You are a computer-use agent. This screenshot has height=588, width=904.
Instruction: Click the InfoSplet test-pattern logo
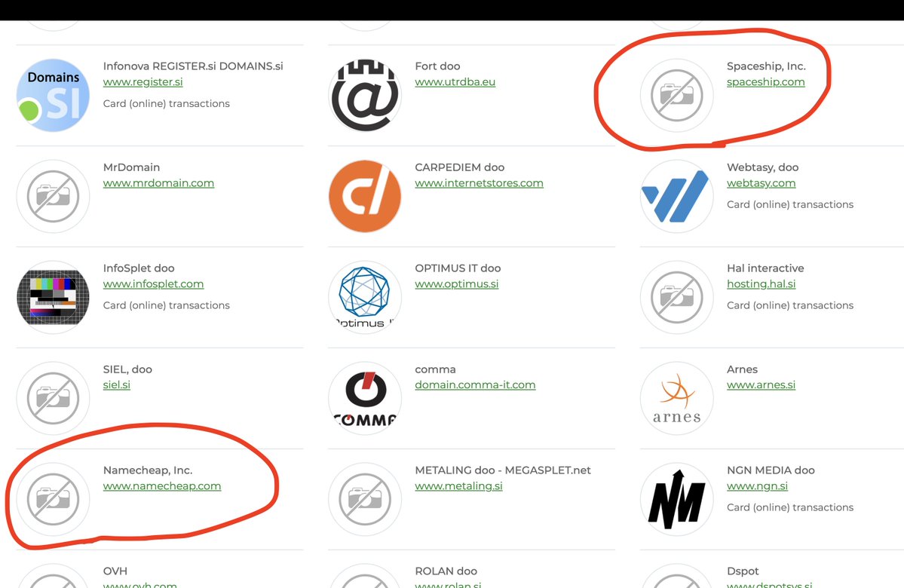click(53, 297)
